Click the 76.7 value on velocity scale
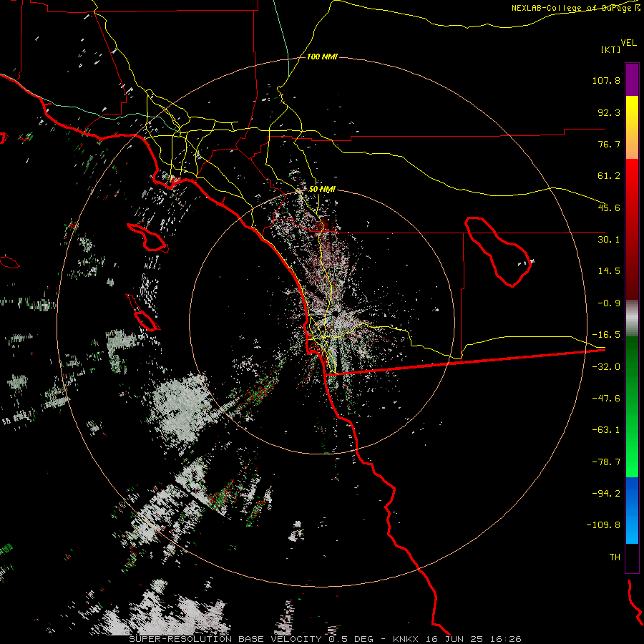644x644 pixels. click(x=609, y=144)
